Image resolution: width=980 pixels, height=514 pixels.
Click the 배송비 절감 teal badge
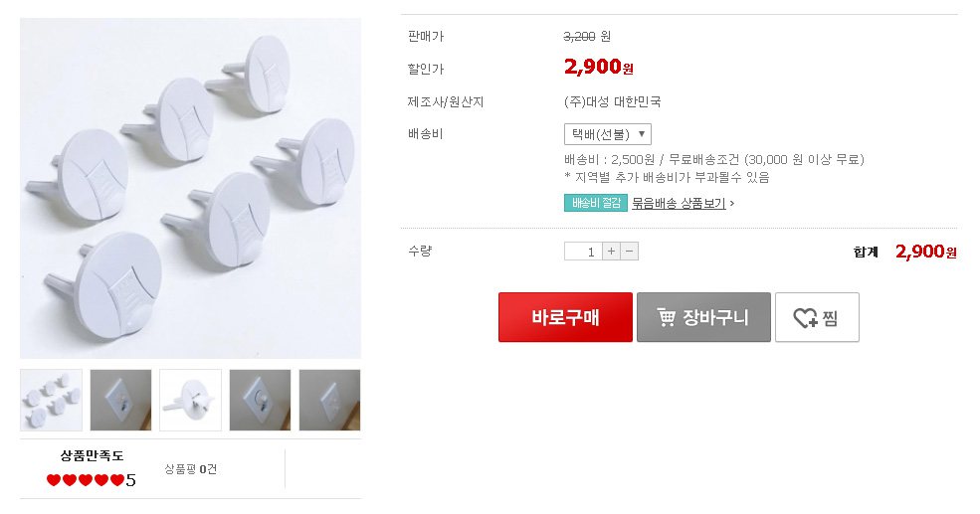coord(595,203)
